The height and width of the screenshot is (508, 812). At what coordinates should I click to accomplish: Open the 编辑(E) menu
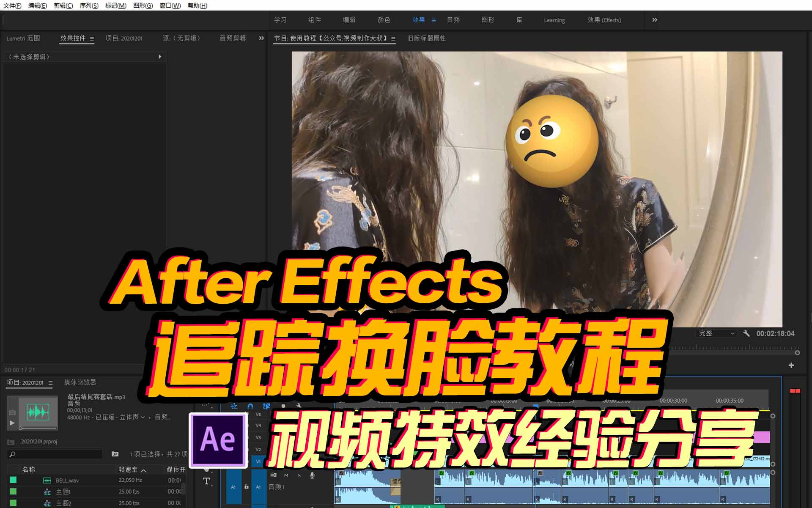tap(38, 5)
